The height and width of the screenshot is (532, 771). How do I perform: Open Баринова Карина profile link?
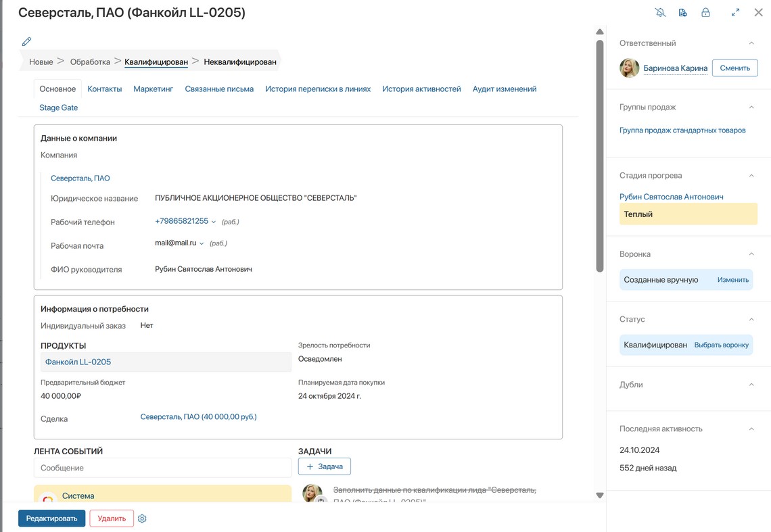(676, 68)
